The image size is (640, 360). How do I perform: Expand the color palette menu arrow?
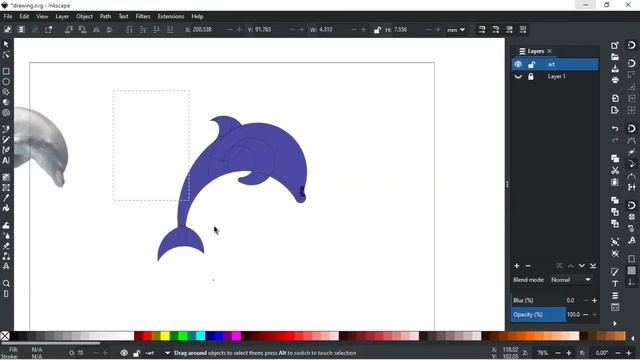(x=633, y=338)
